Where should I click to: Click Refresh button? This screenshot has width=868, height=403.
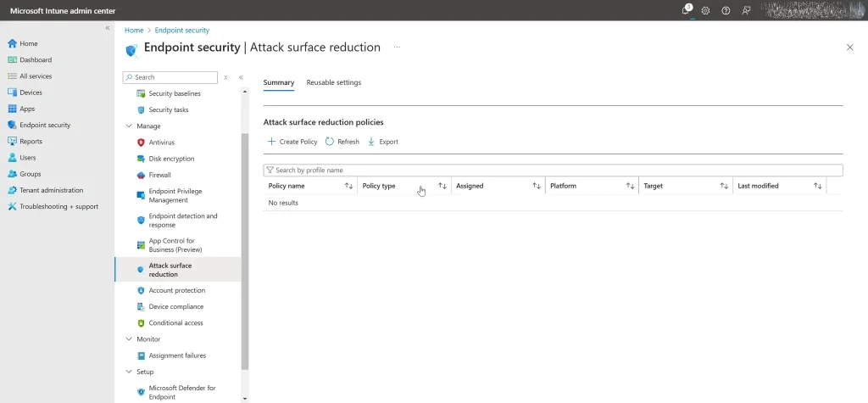tap(342, 142)
